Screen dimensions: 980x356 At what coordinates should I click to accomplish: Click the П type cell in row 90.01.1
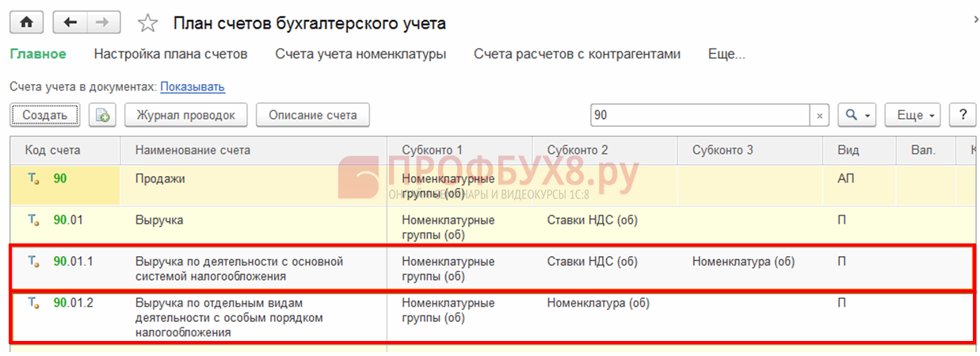(841, 261)
